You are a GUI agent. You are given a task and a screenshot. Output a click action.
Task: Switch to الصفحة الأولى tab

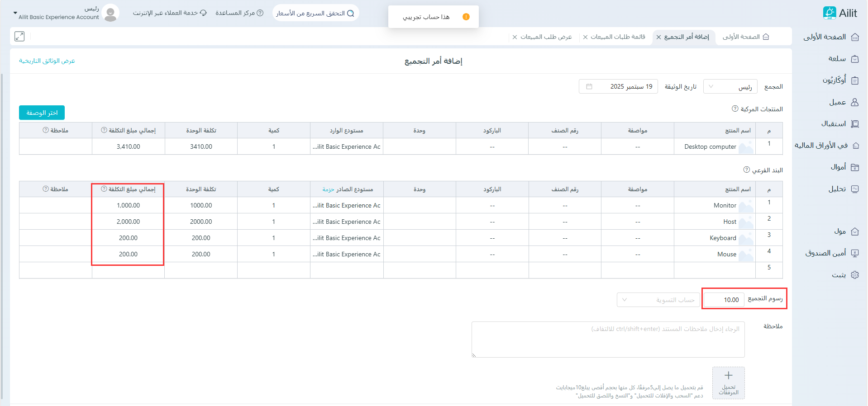745,37
